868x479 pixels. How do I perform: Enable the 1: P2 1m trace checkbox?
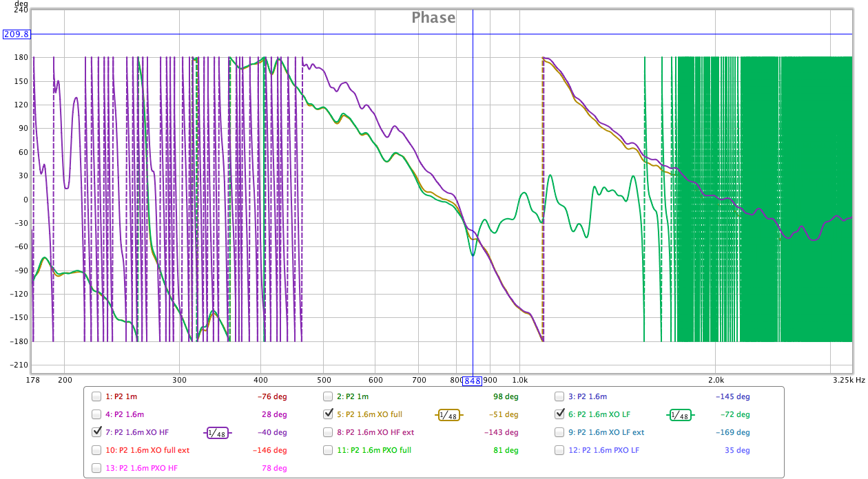(97, 396)
